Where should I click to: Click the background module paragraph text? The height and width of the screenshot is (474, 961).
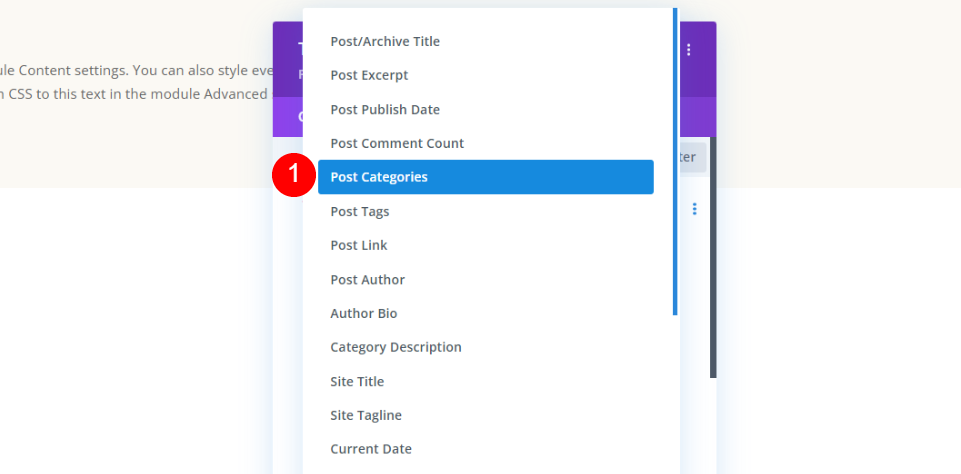(x=135, y=82)
